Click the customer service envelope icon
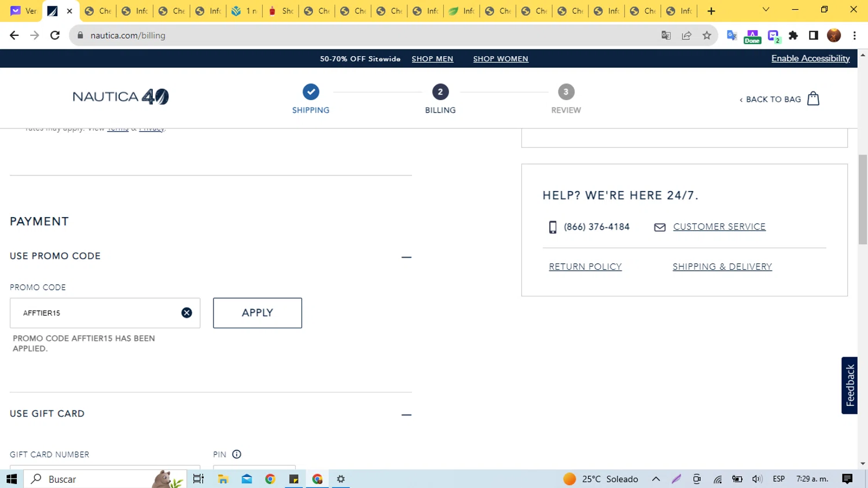Viewport: 868px width, 488px height. (x=660, y=228)
